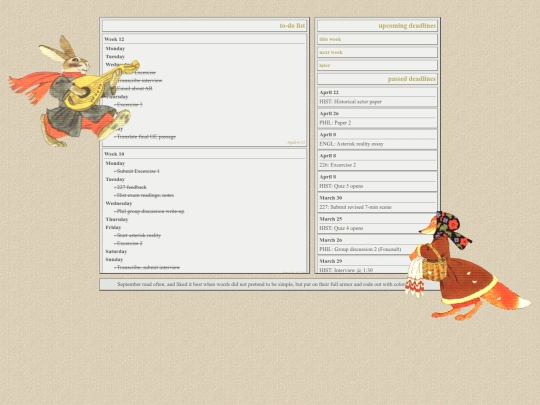This screenshot has height=405, width=540.
Task: Click 'HIST: Quiz 4 opens' deadline
Action: pos(341,228)
